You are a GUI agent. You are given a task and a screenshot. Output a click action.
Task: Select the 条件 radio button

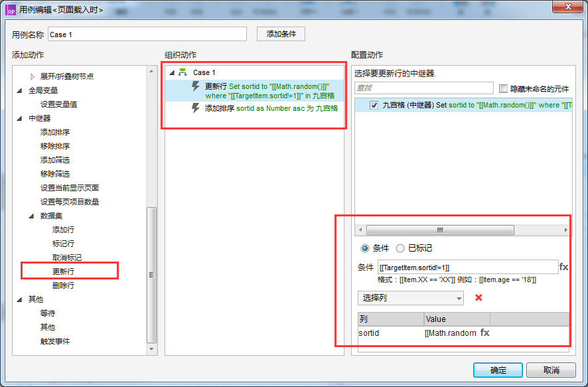[x=364, y=248]
